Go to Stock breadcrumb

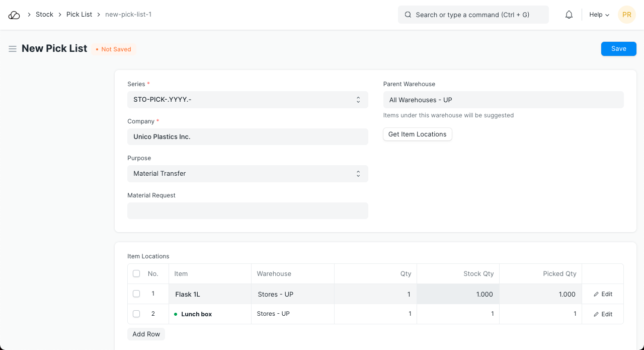pyautogui.click(x=44, y=15)
